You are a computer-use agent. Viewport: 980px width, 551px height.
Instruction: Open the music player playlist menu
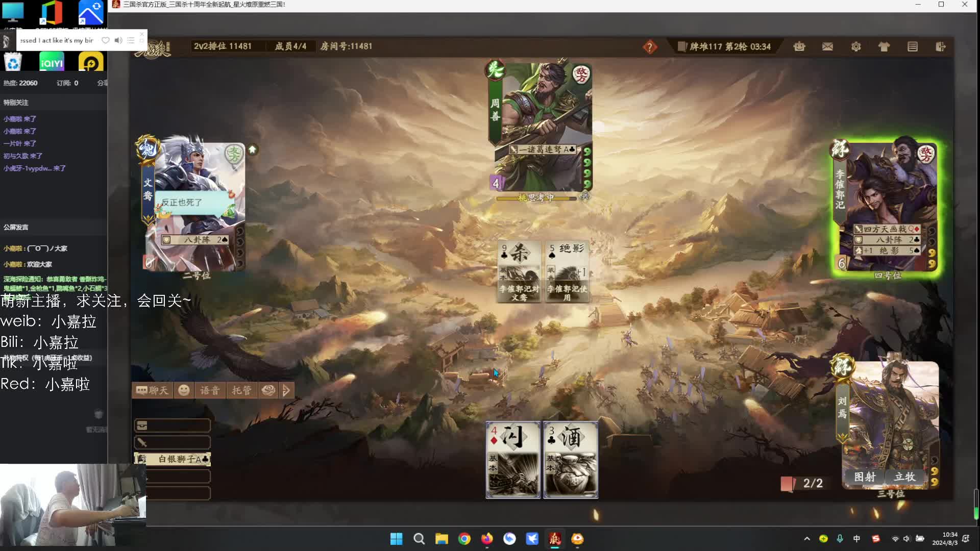pos(131,40)
